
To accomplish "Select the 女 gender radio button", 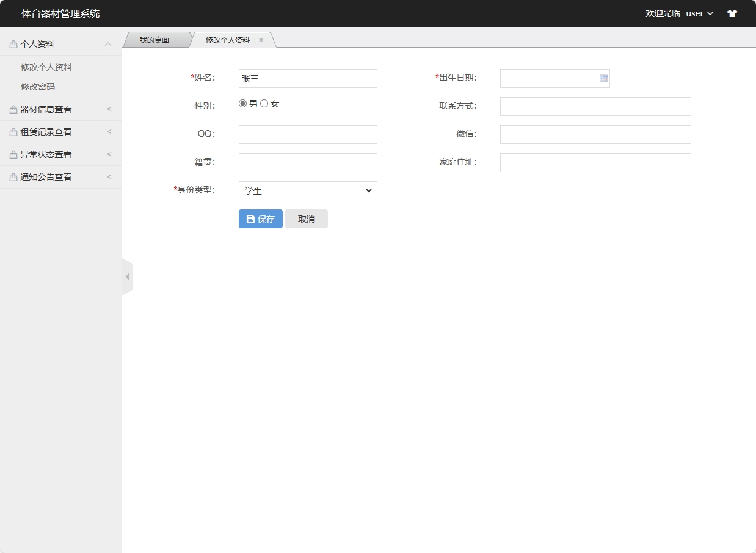I will pyautogui.click(x=263, y=103).
